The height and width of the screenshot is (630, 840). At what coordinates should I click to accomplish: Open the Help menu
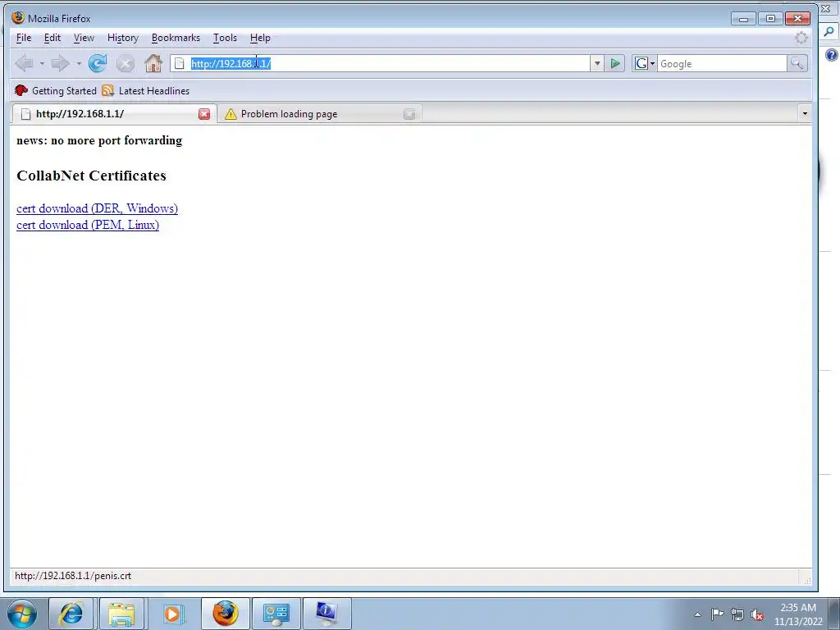(x=260, y=38)
